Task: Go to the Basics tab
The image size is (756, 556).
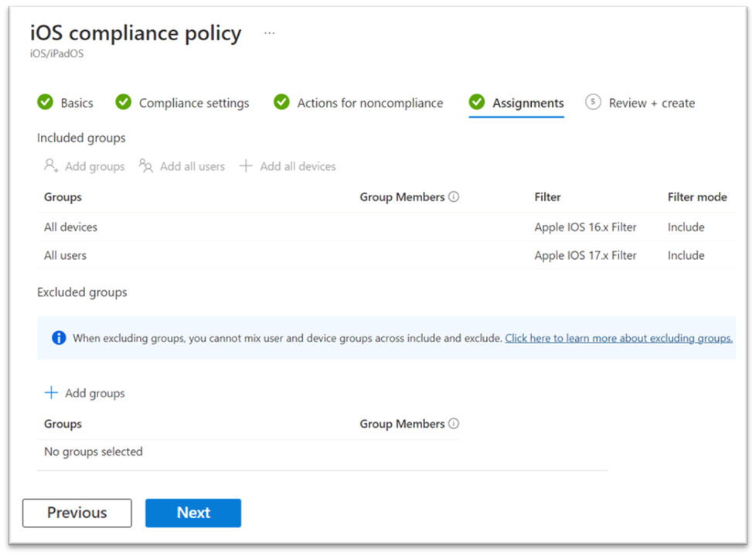Action: [77, 103]
